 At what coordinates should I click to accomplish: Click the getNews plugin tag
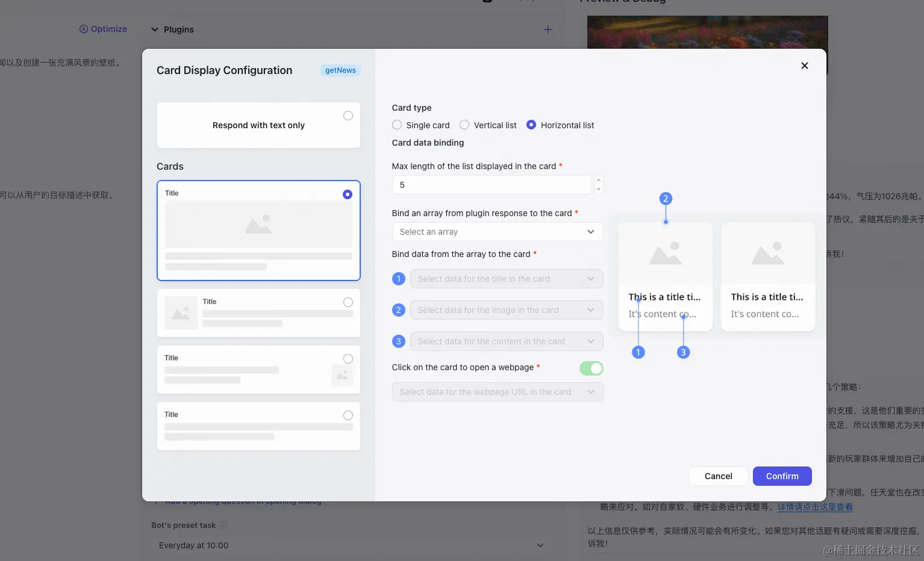point(340,70)
